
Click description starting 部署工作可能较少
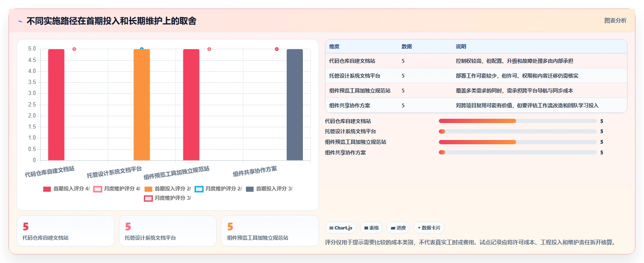(x=517, y=76)
